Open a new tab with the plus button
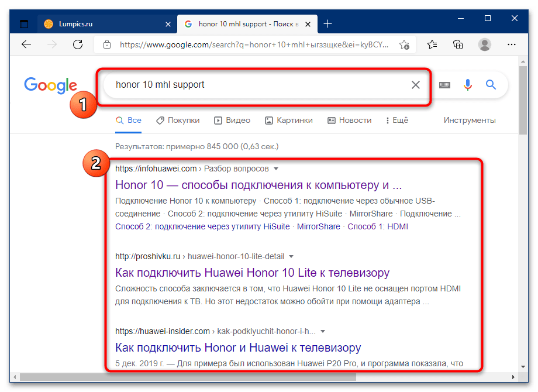538x392 pixels. coord(327,23)
